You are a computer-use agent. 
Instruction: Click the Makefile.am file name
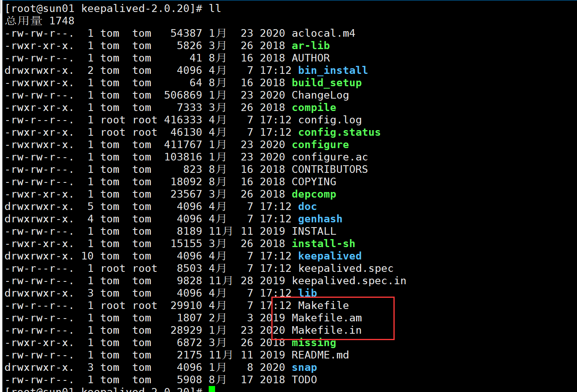coord(327,318)
